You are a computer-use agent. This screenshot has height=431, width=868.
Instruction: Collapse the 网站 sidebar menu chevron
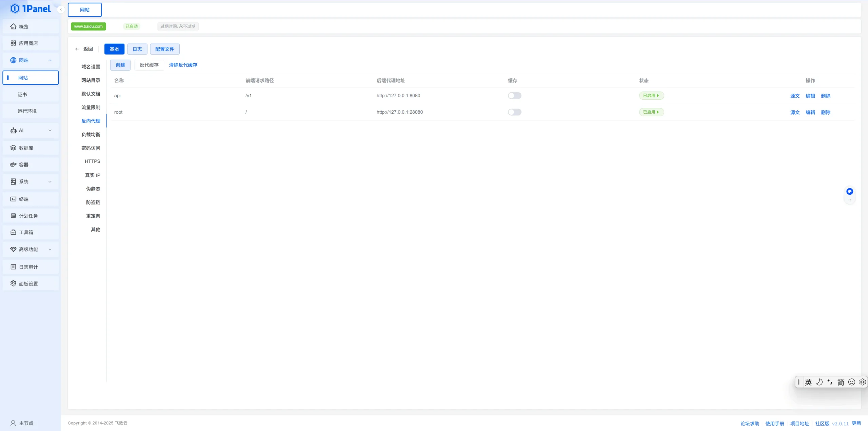(x=50, y=60)
